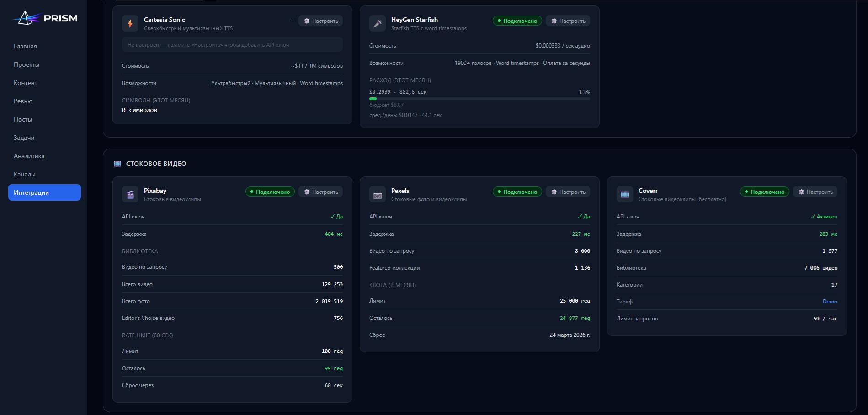Image resolution: width=868 pixels, height=415 pixels.
Task: Click the Cartesia 'Не настроен' API key field
Action: click(x=232, y=45)
